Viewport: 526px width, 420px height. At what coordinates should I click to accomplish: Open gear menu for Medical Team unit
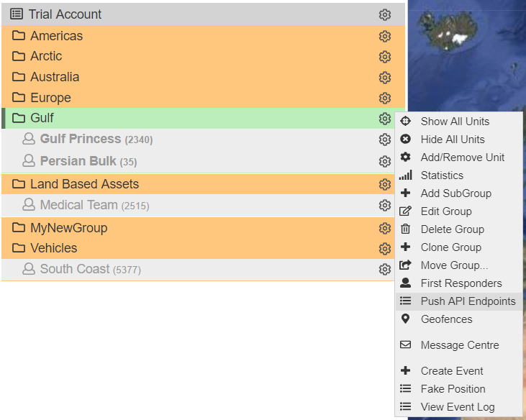point(385,205)
